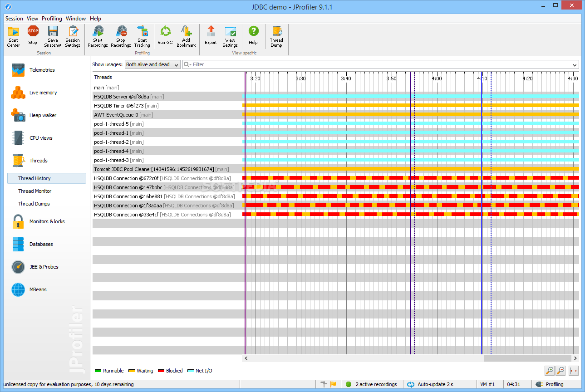The height and width of the screenshot is (392, 585).
Task: Run garbage collection (Run GC)
Action: (165, 36)
